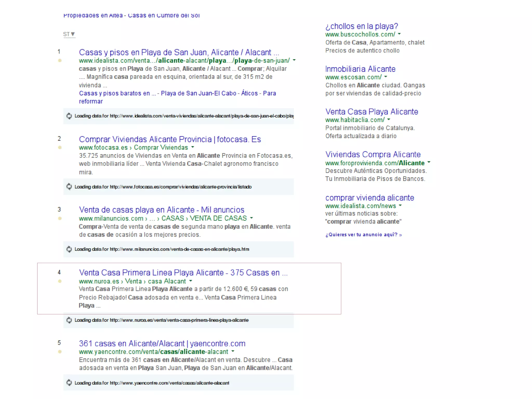The height and width of the screenshot is (399, 532).
Task: Open Venta de casas playa Mil anuncios result
Action: point(162,210)
